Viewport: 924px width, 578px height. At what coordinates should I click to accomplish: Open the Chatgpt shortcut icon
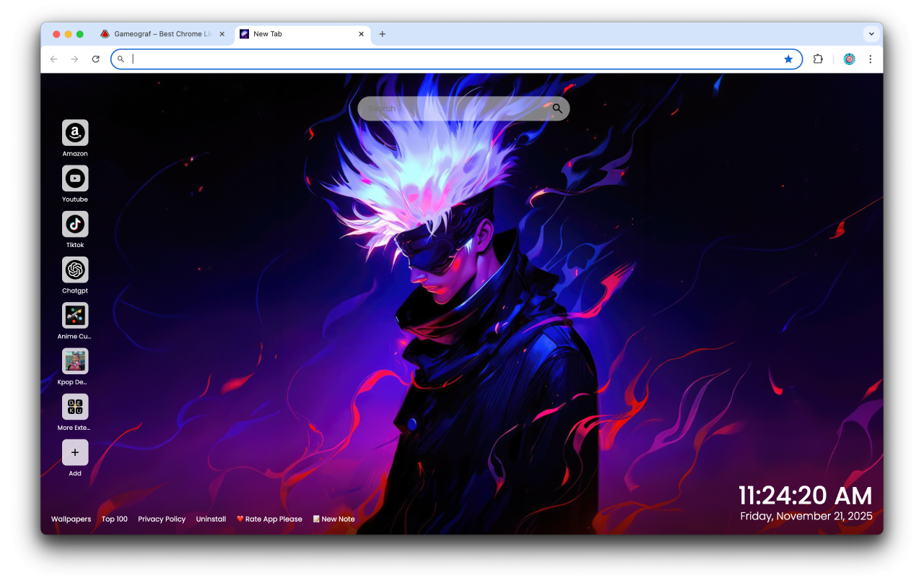coord(75,270)
